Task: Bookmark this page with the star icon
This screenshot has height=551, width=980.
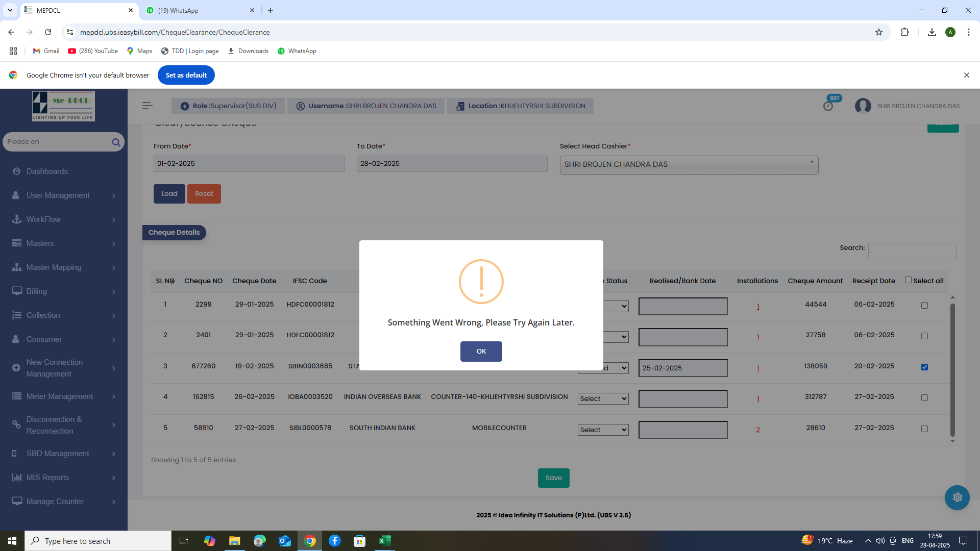Action: [878, 32]
